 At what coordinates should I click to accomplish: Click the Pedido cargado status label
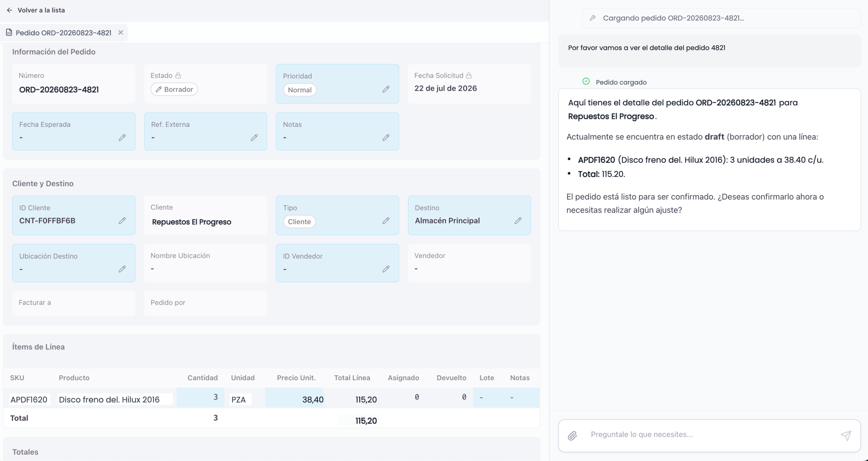[x=621, y=82]
